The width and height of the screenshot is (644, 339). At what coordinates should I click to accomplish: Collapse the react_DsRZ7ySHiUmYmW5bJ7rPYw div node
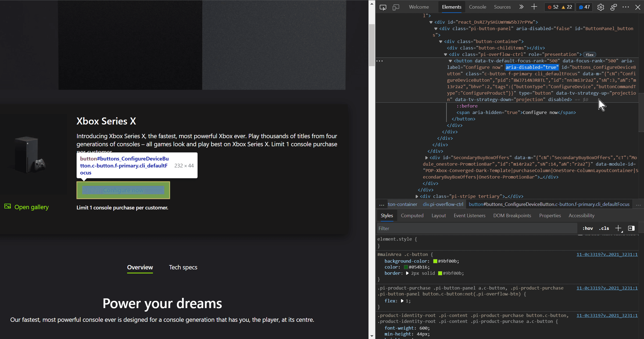click(431, 22)
